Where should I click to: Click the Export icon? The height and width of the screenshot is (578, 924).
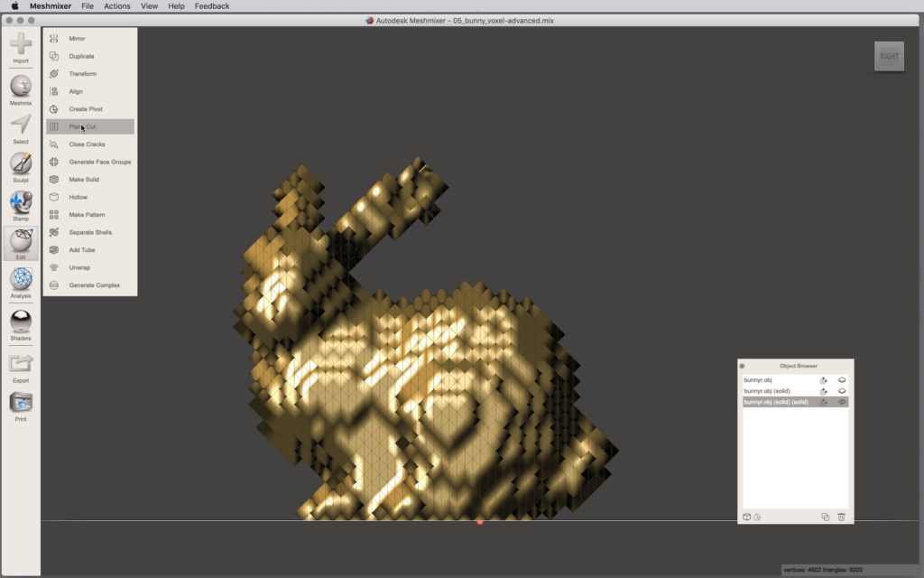coord(21,367)
